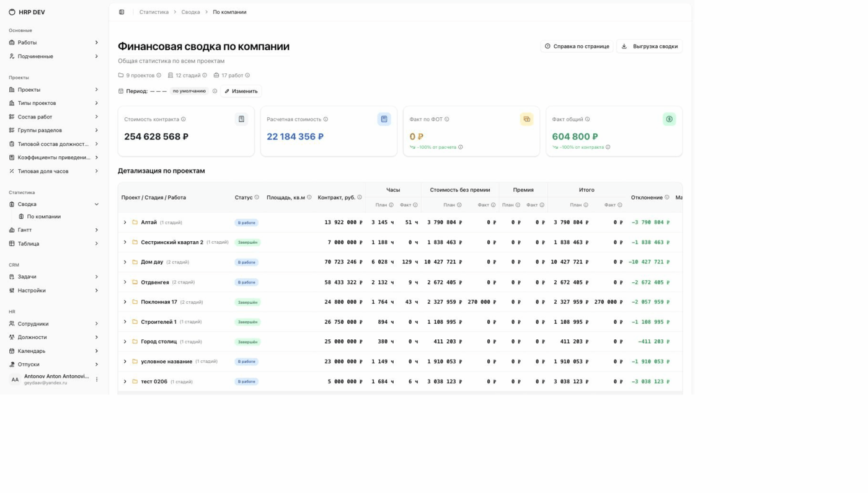Image resolution: width=868 pixels, height=493 pixels.
Task: Click info icon beside 9 проектов
Action: click(159, 76)
